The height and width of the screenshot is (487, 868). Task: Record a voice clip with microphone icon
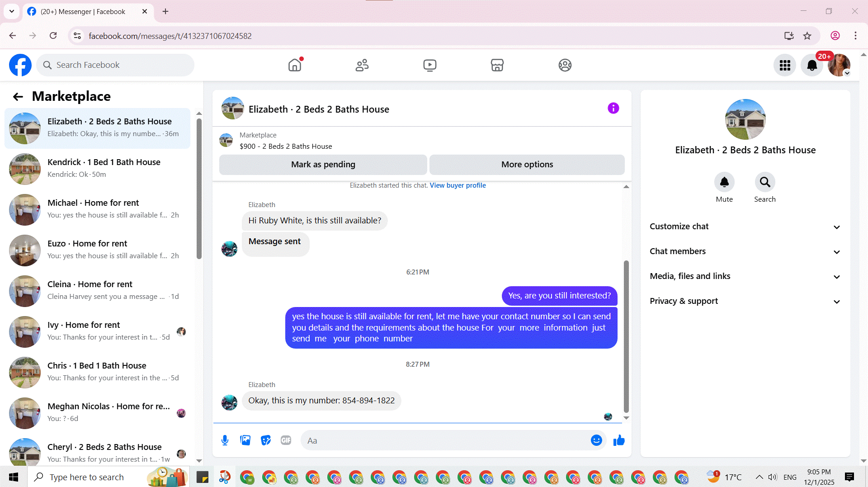(225, 440)
